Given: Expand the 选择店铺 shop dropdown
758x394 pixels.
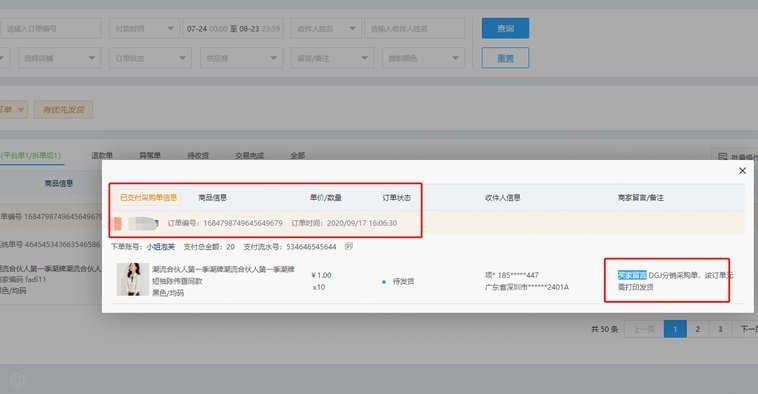Looking at the screenshot, I should pyautogui.click(x=59, y=58).
